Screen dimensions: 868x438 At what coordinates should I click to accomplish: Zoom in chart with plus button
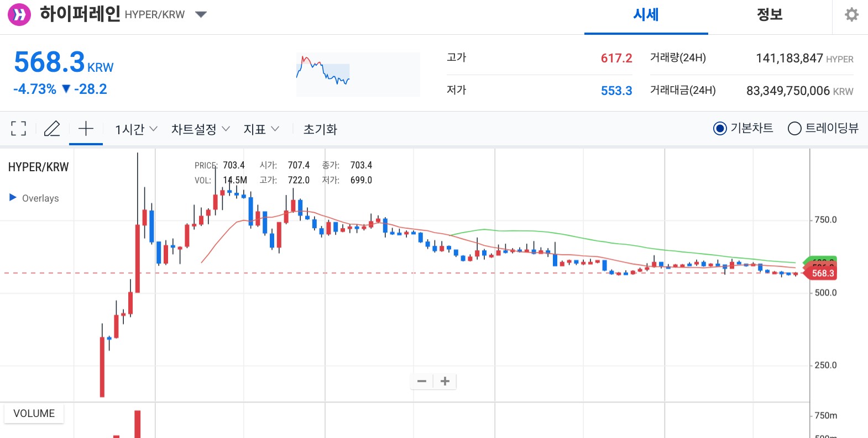445,381
